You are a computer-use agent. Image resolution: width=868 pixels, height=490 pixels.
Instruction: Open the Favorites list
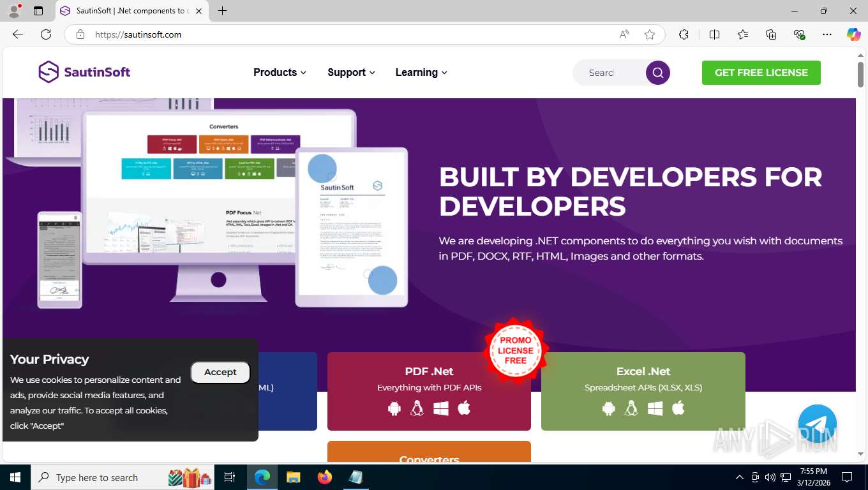[743, 34]
